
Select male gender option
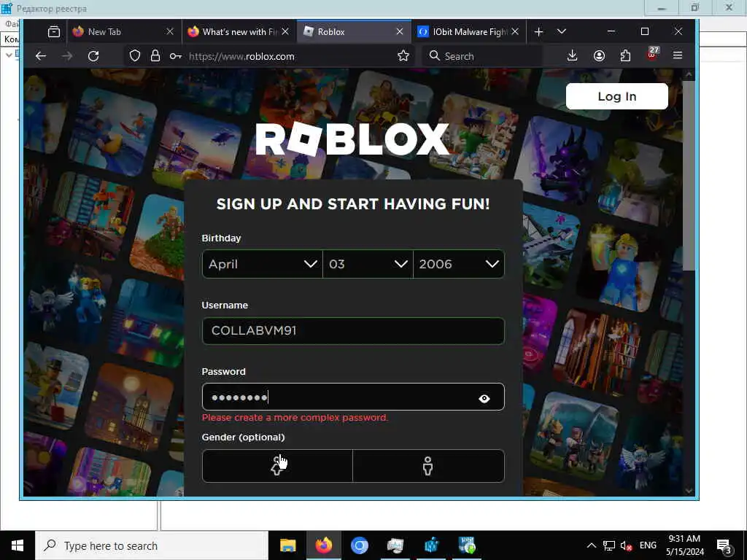[x=428, y=466]
